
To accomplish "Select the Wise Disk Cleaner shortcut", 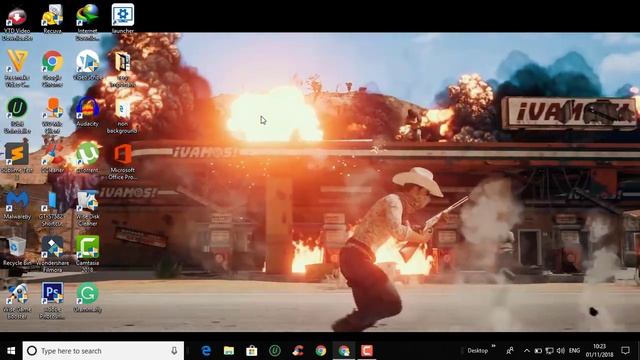I will (87, 209).
